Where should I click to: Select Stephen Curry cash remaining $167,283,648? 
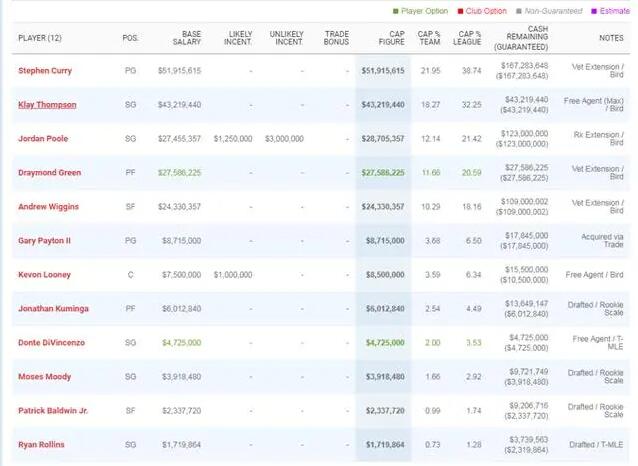tap(524, 66)
